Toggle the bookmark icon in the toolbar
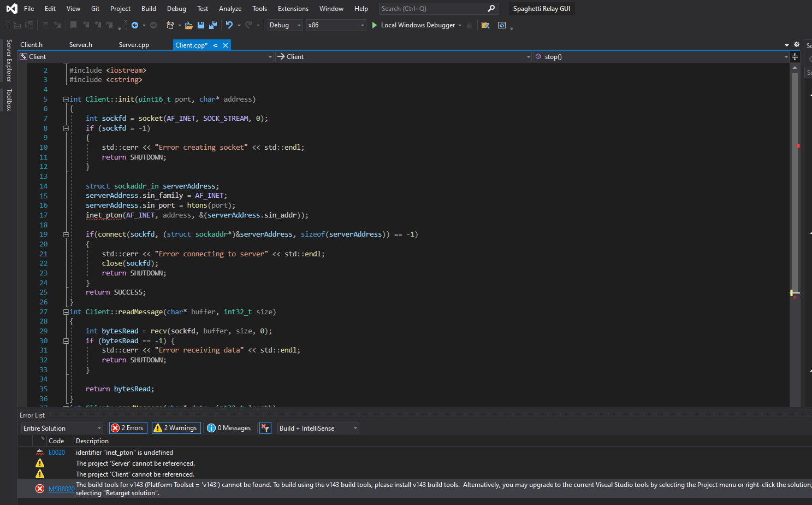The image size is (812, 505). click(73, 25)
